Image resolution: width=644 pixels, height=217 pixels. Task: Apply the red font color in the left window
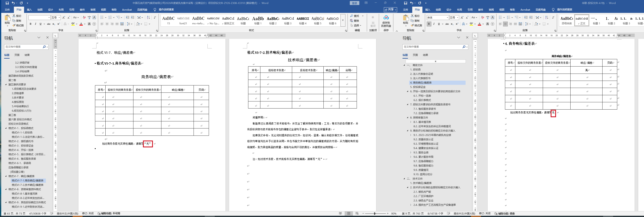coord(81,24)
